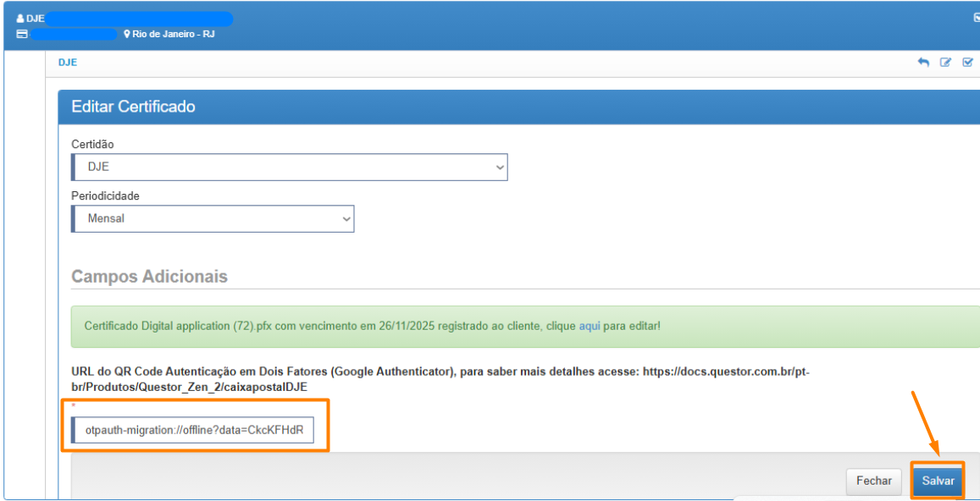
Task: Click the user icon beside DJE header
Action: coord(20,19)
